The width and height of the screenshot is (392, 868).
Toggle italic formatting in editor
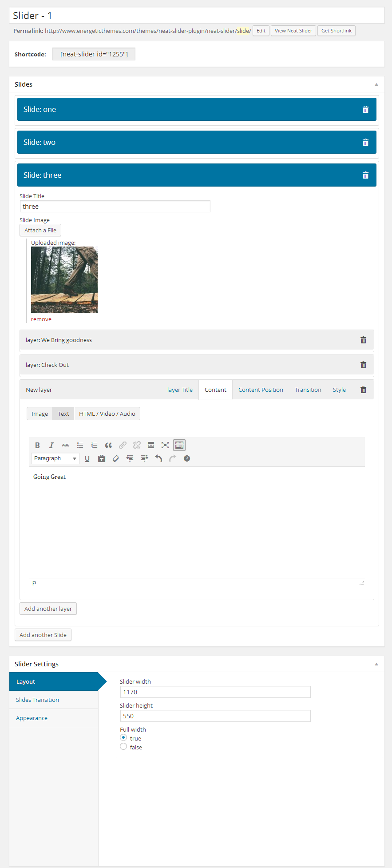(x=51, y=445)
